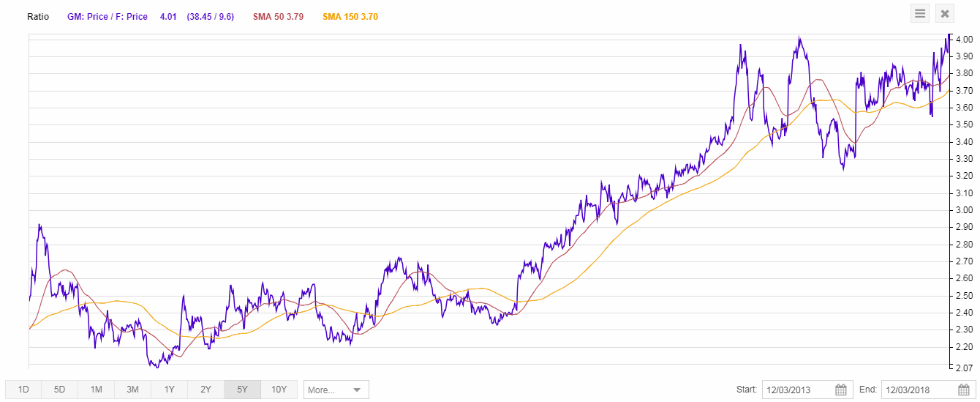Click the active 5Y range button

[x=243, y=390]
